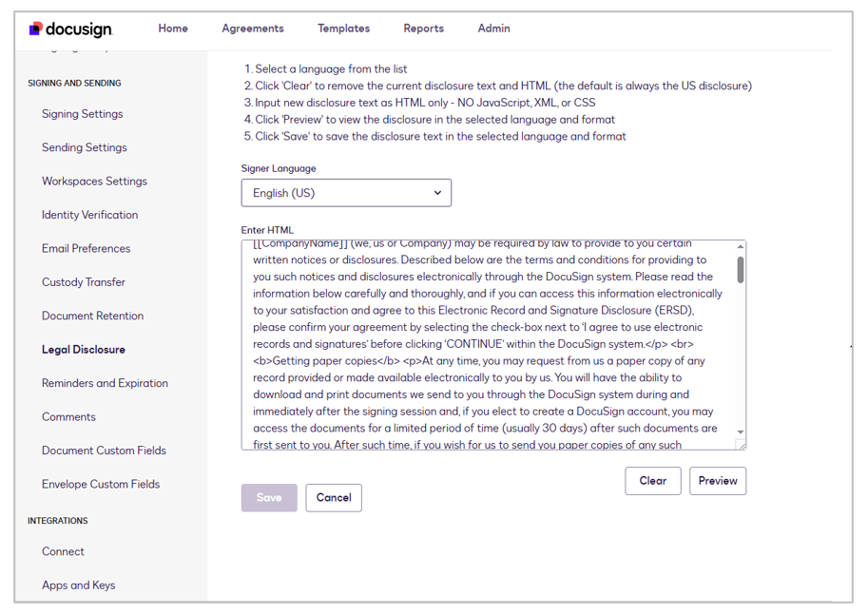This screenshot has height=614, width=868.
Task: Navigate to Reports in top bar
Action: tap(423, 29)
